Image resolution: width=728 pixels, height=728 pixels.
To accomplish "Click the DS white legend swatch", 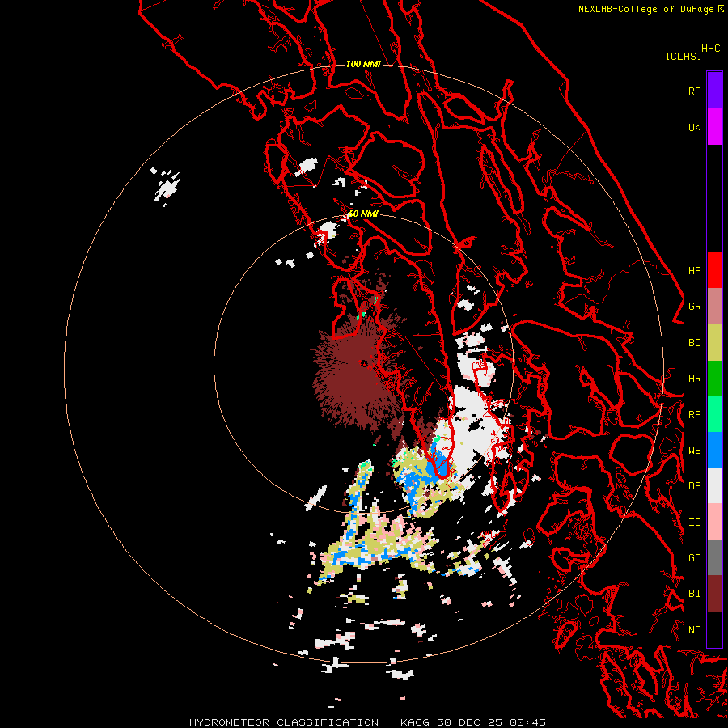I will coord(714,485).
